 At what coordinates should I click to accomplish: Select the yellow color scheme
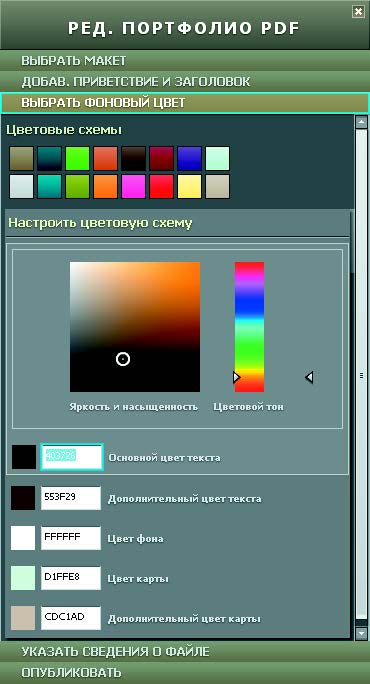click(x=189, y=186)
